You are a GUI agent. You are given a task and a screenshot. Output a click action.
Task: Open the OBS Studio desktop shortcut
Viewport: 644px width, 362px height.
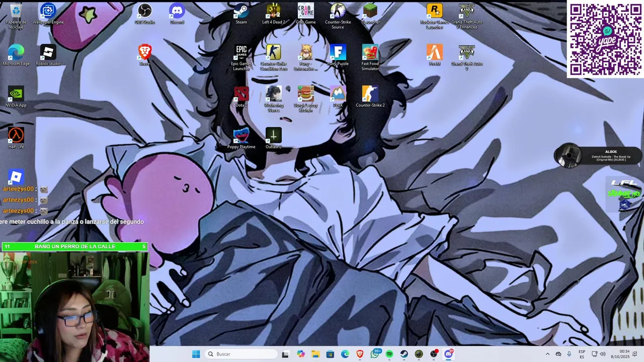pos(145,14)
